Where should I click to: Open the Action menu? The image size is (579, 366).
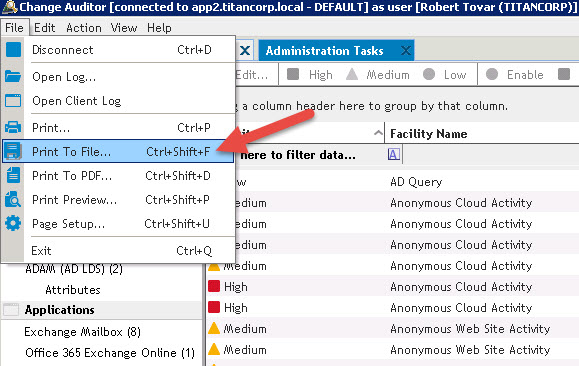[x=84, y=28]
